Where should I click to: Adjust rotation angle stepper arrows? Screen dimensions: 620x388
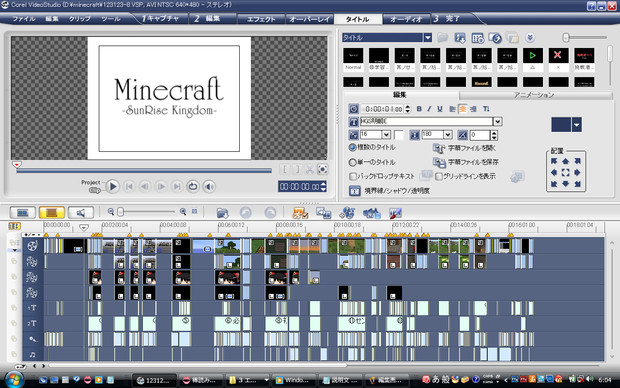tap(494, 135)
